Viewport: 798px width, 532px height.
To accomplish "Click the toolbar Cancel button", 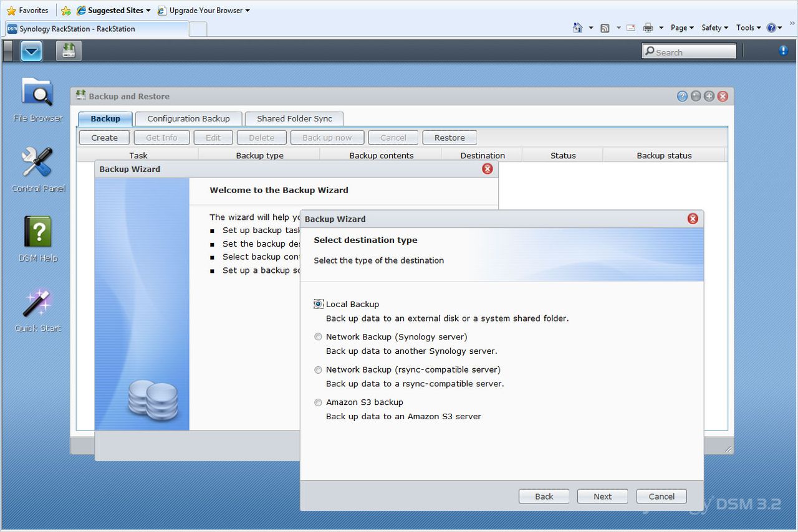I will [393, 138].
